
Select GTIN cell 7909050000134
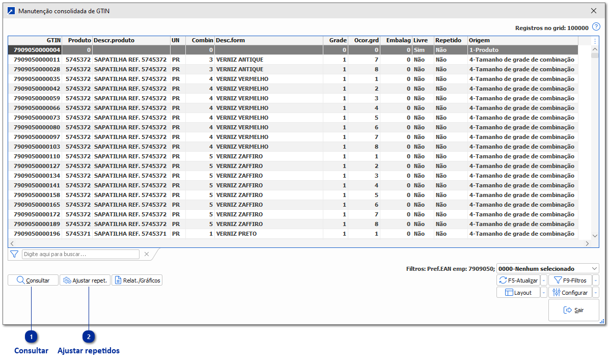tap(35, 176)
